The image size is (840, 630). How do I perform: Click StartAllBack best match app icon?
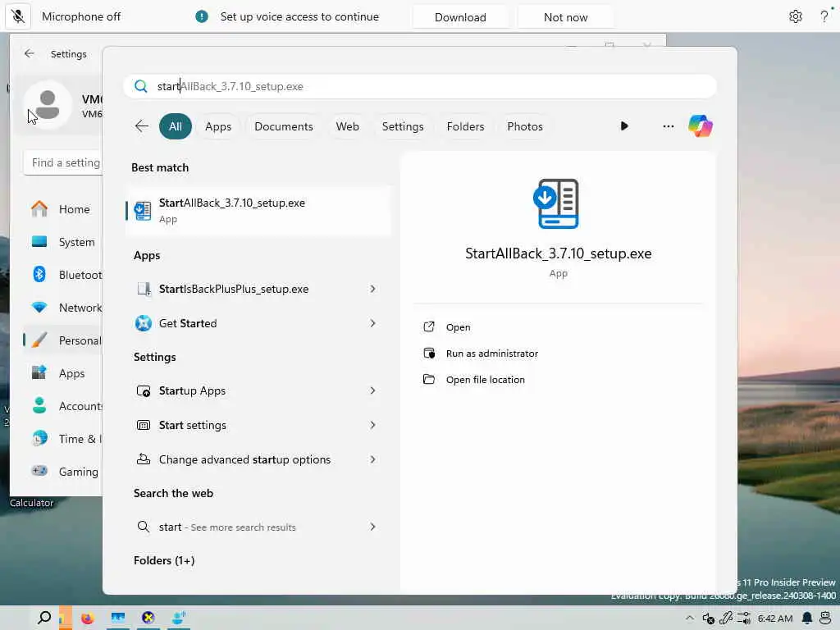143,211
